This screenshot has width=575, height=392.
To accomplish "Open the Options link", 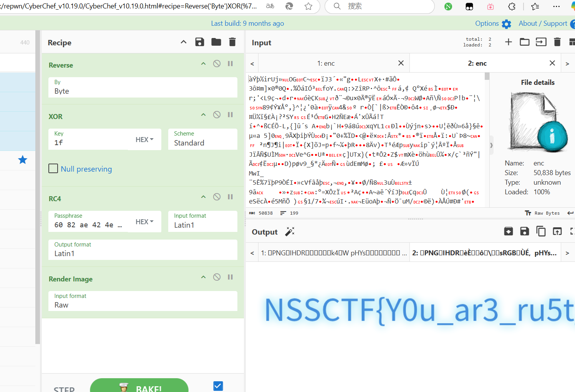I will tap(487, 23).
